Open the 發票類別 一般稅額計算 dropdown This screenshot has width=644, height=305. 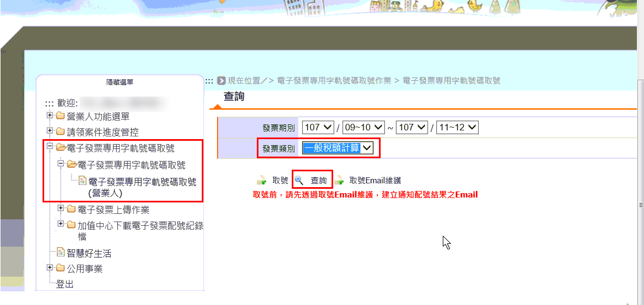pyautogui.click(x=338, y=148)
